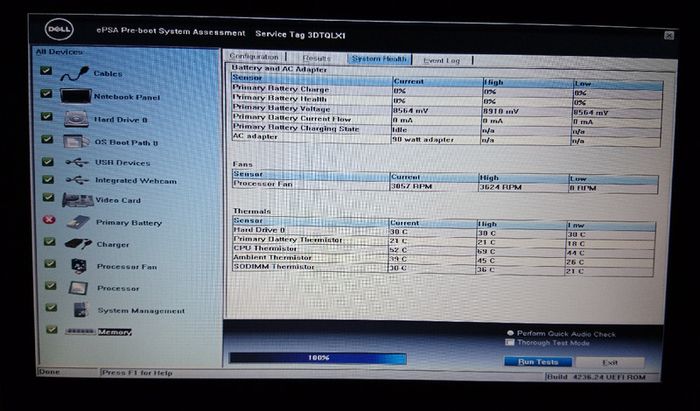Toggle the Hard Drive 0 checkmark
Viewport: 700px width, 411px height.
46,116
